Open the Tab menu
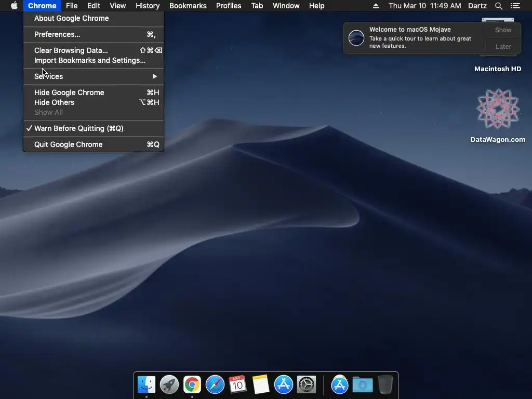 tap(257, 6)
